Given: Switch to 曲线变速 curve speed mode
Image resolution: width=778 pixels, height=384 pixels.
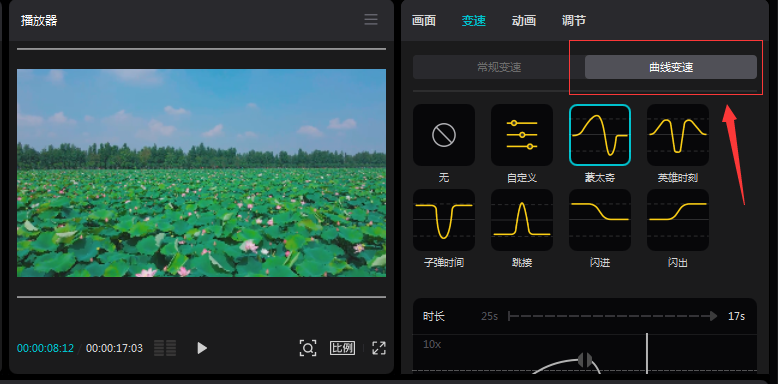Looking at the screenshot, I should [671, 67].
